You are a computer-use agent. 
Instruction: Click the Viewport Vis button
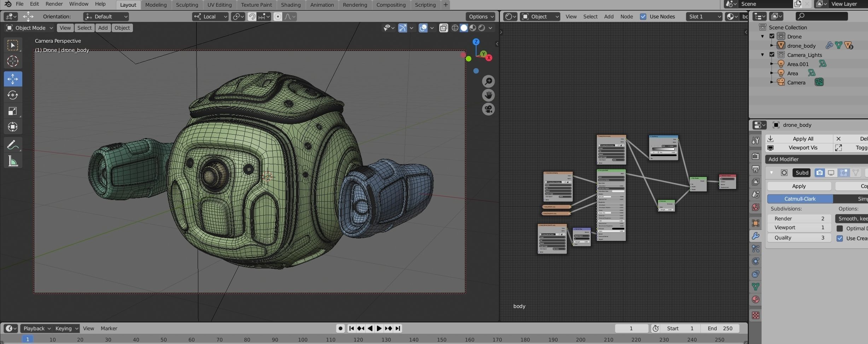[x=799, y=148]
